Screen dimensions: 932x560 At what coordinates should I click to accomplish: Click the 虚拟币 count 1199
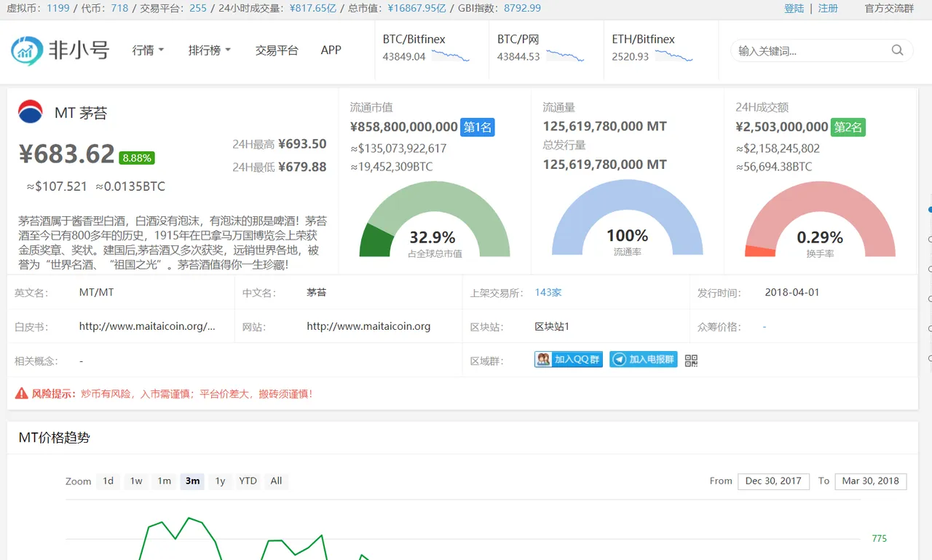58,9
